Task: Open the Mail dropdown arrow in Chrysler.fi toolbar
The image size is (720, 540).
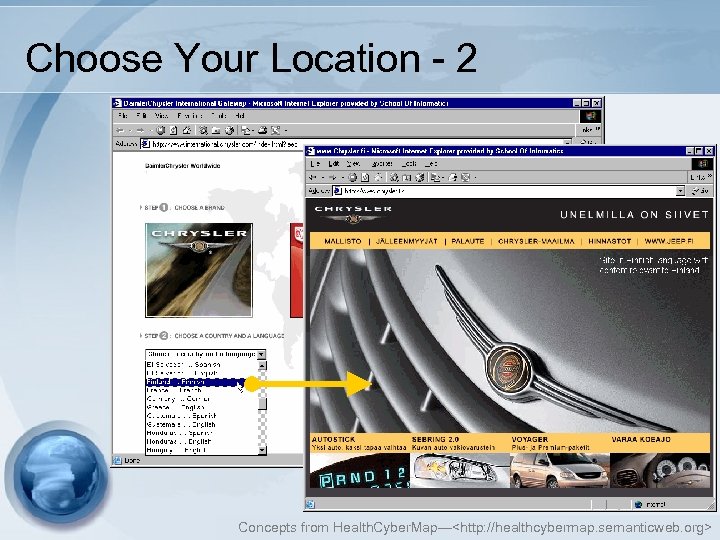Action: point(443,177)
